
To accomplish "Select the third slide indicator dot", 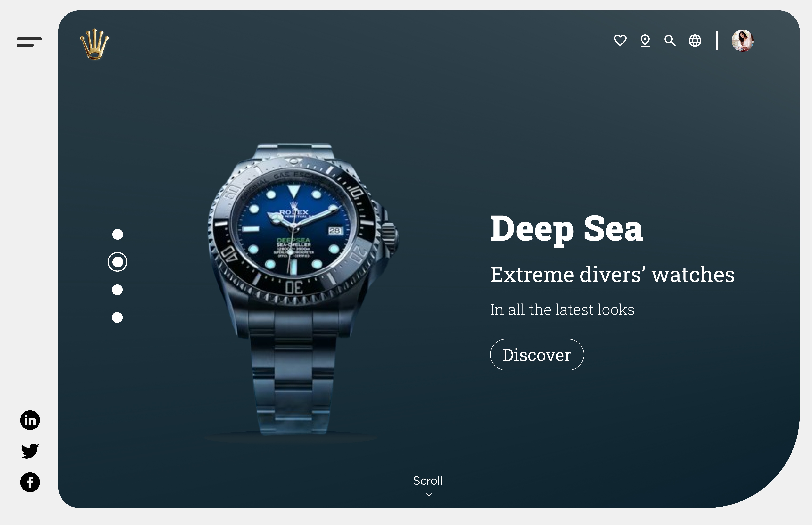I will (x=117, y=290).
